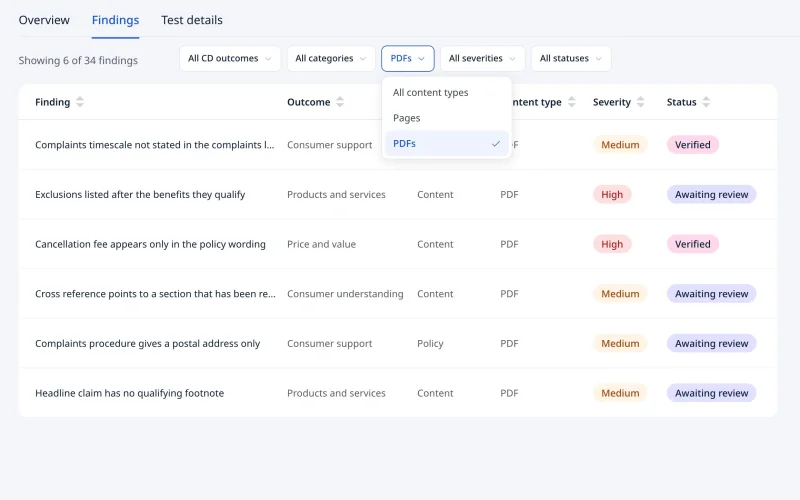Click Awaiting review status in Exclusions row
Viewport: 800px width, 500px height.
click(711, 194)
